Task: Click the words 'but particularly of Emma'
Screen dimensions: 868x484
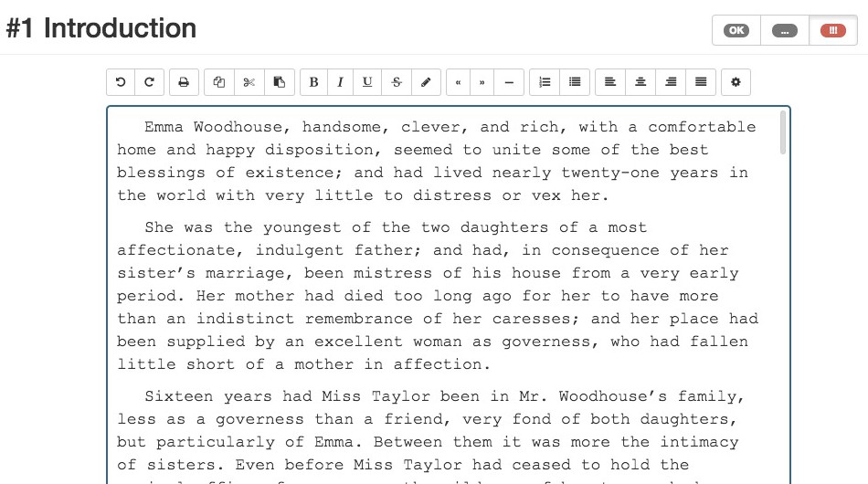Action: 235,442
